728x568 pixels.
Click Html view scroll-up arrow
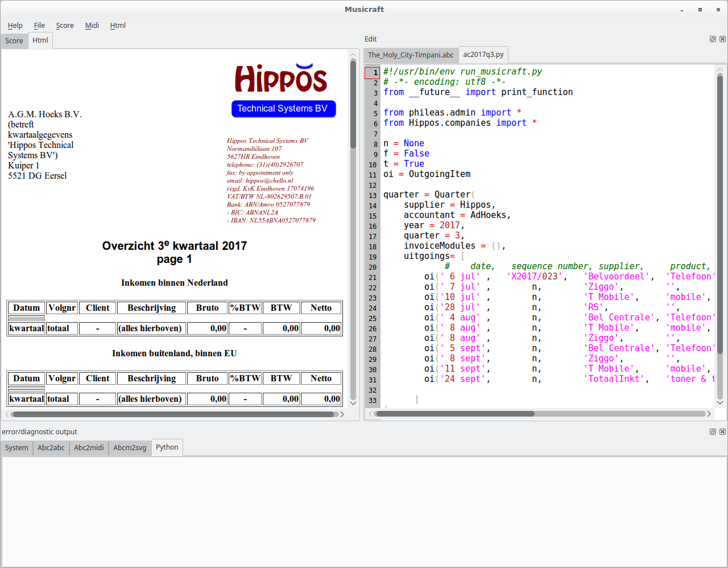353,55
